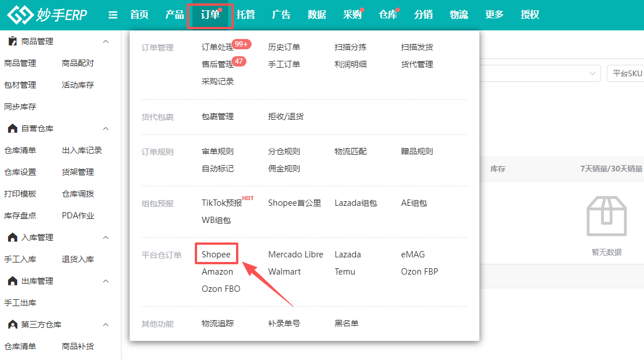This screenshot has width=644, height=360.
Task: Select Ozon FBP platform orders
Action: pos(419,272)
